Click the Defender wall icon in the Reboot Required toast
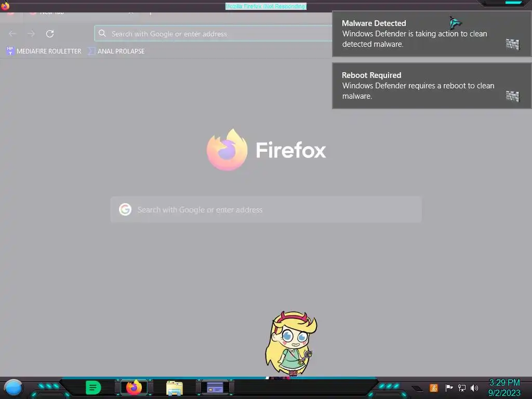Viewport: 532px width, 399px height. click(513, 96)
